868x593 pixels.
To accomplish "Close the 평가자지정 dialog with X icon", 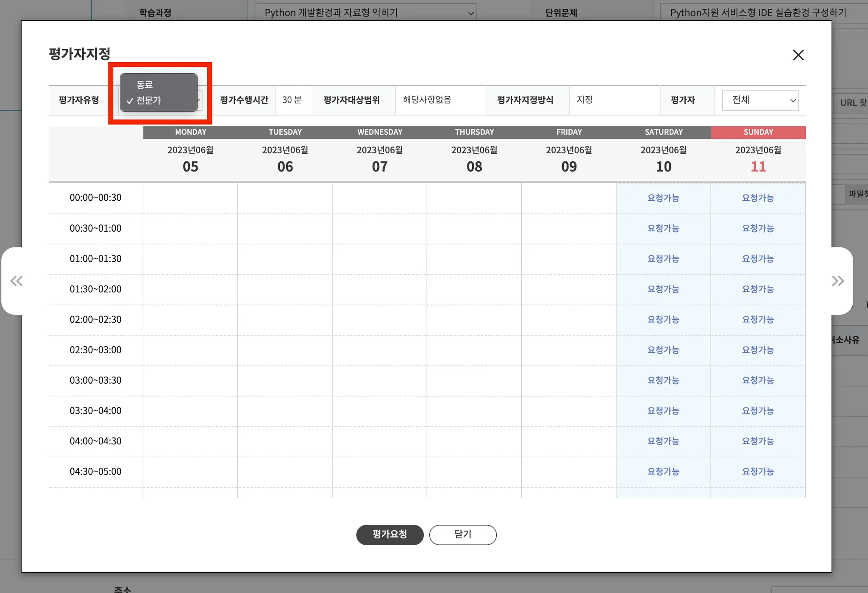I will (798, 55).
